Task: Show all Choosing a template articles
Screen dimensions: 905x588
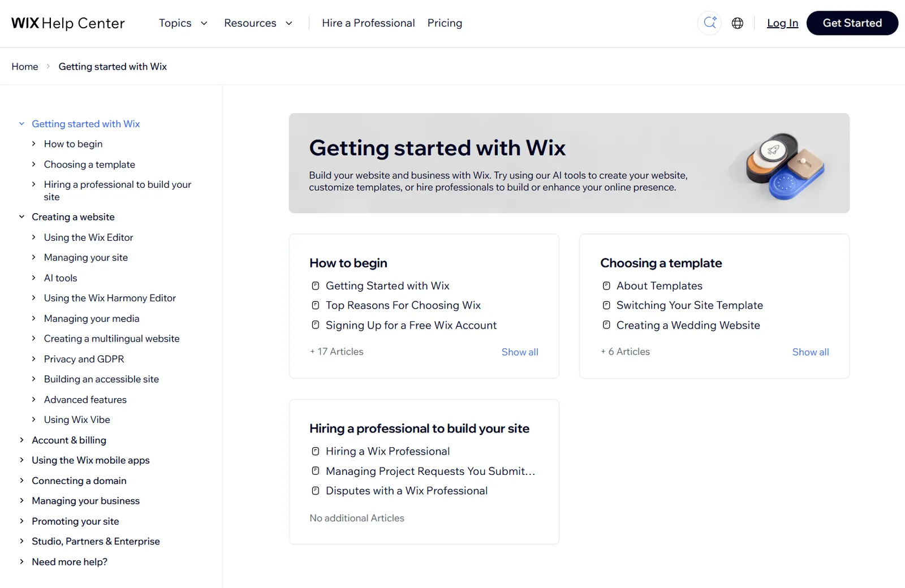Action: click(811, 352)
